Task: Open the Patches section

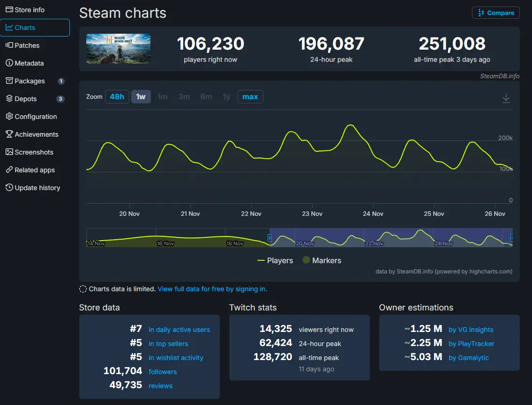Action: [x=27, y=45]
